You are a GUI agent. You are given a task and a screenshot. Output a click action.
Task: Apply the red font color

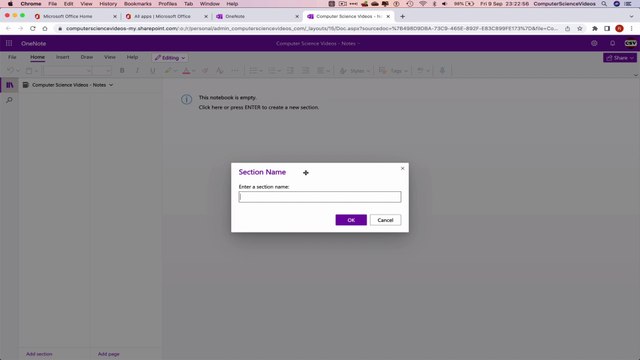pyautogui.click(x=186, y=71)
